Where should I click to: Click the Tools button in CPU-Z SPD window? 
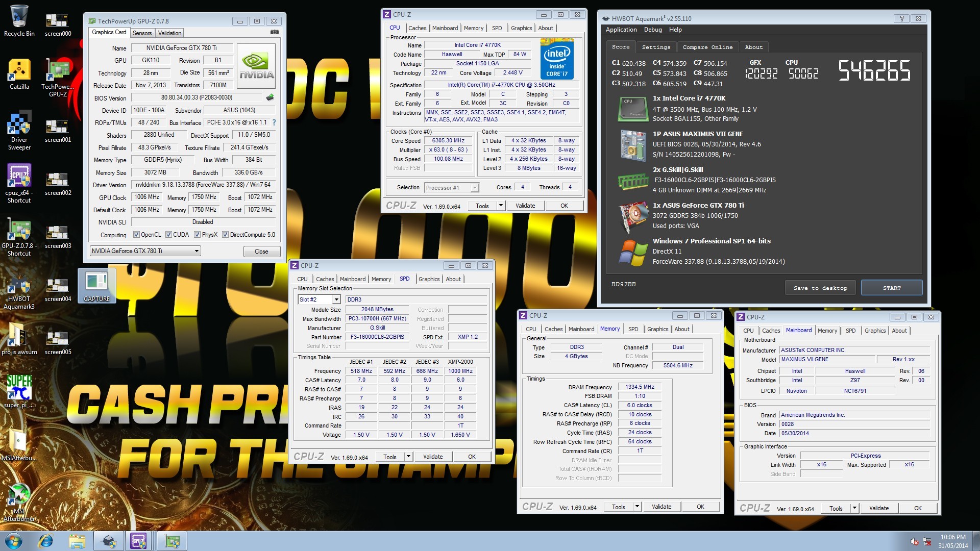click(390, 457)
